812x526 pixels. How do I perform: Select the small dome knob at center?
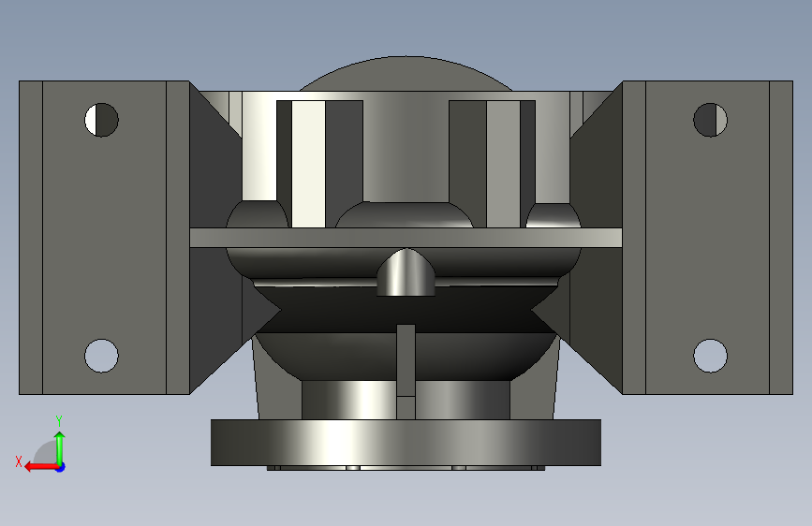(x=406, y=272)
